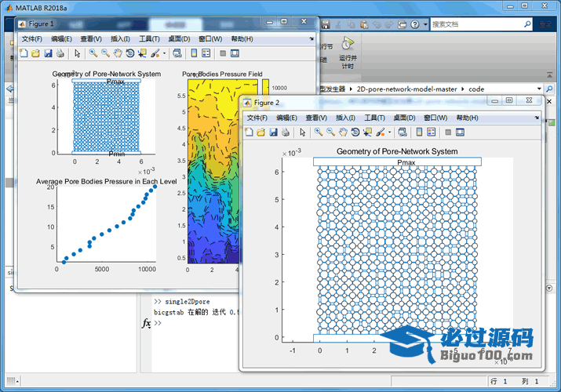
Task: Open 查看(V) menu in Figure 1
Action: (91, 39)
